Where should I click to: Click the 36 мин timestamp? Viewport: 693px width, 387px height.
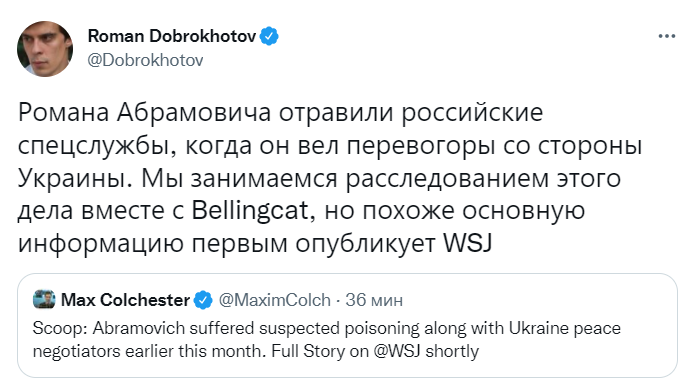click(x=374, y=300)
